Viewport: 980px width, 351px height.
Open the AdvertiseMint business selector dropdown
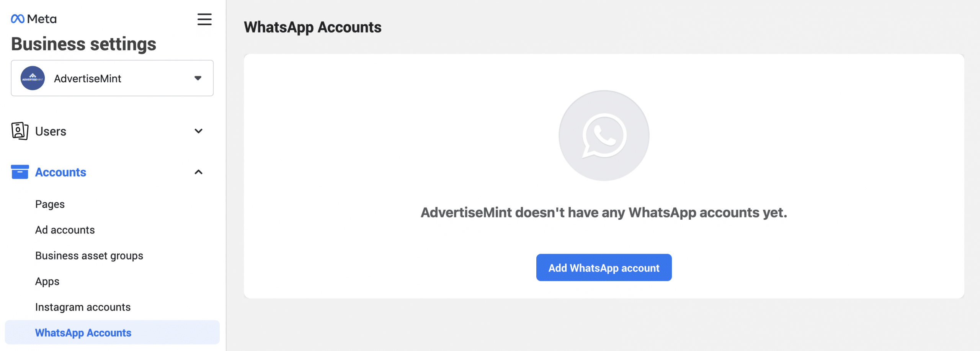tap(112, 78)
